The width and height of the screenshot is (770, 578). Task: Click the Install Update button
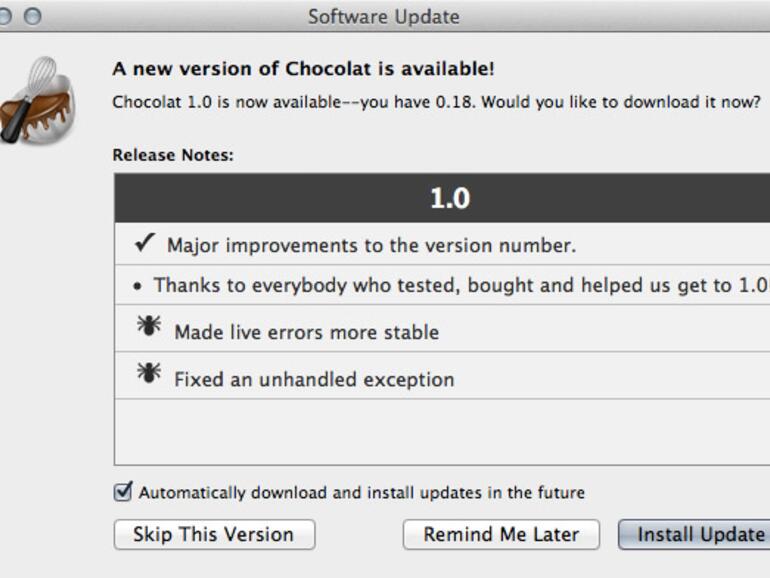(696, 534)
